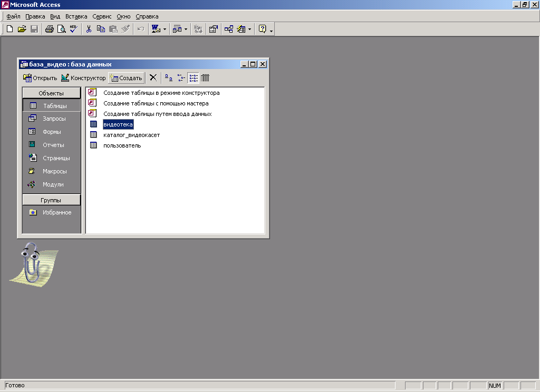This screenshot has width=540, height=392.
Task: Click New Object AutoForm icon
Action: tap(241, 29)
